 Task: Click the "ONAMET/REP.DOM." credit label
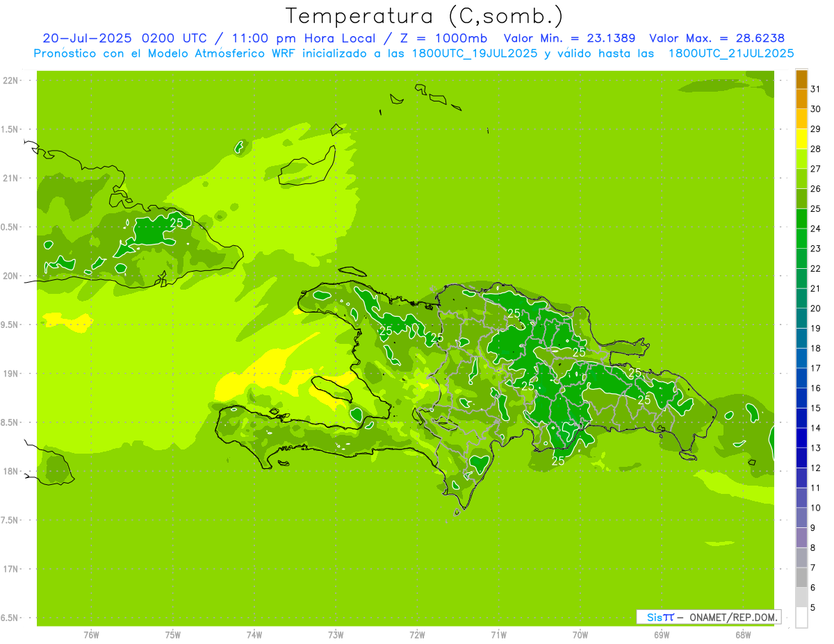(733, 617)
